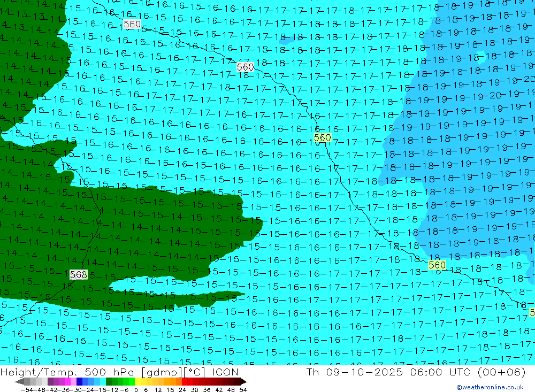Screen dimensions: 535x392
Task: Click the (00+06) forecast offset text
Action: (x=502, y=372)
